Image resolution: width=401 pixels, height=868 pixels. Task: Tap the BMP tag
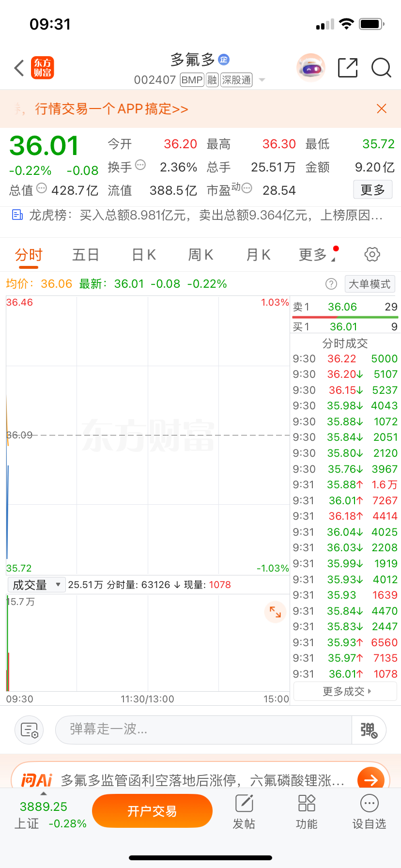(192, 80)
